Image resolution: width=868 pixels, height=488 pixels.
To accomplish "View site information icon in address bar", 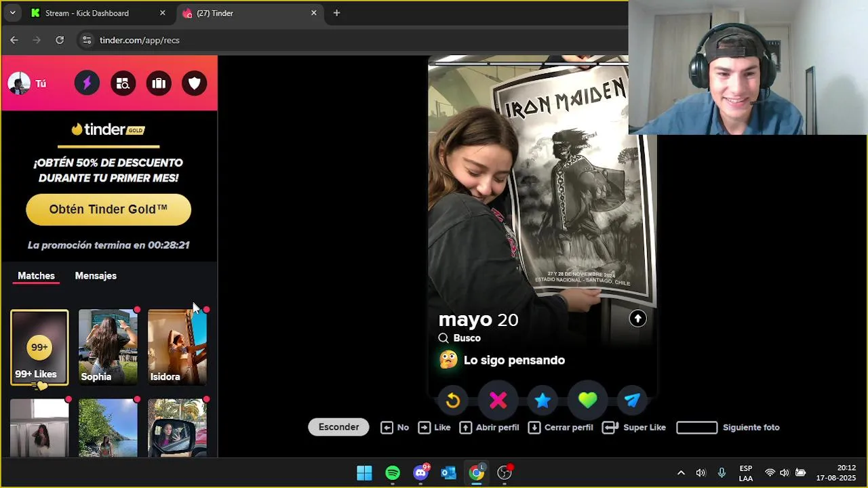I will 86,40.
